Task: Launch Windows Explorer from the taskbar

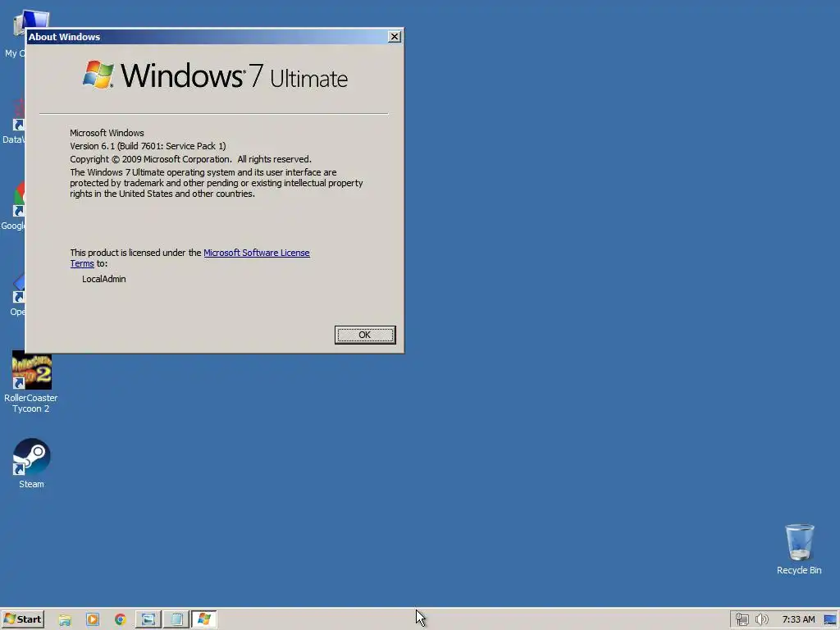Action: click(x=65, y=620)
